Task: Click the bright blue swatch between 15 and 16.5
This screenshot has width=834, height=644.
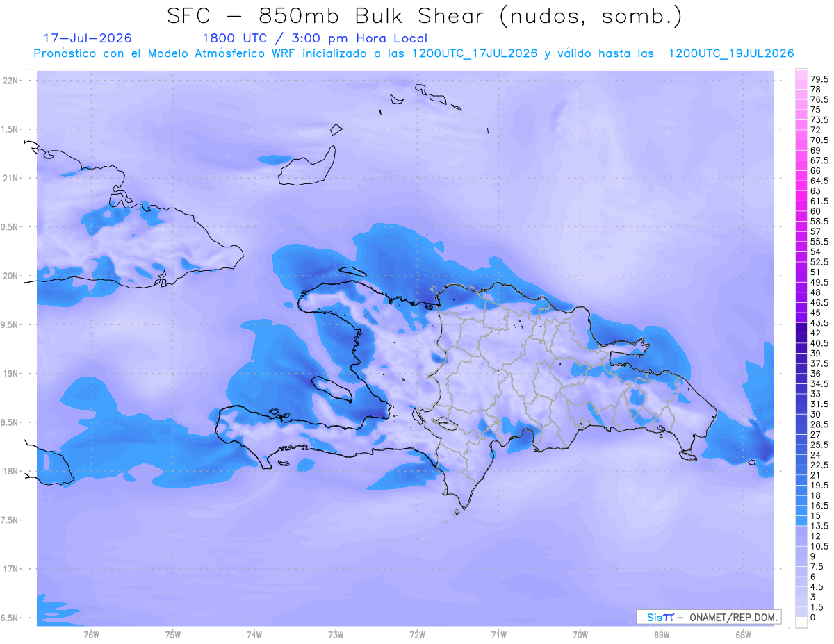Action: (x=801, y=511)
